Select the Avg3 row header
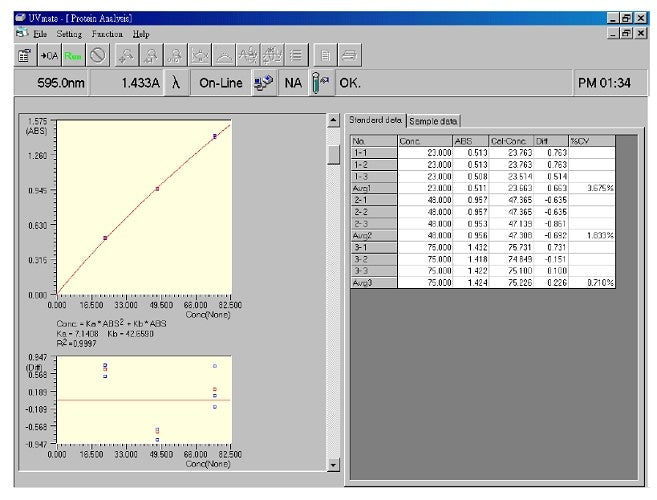Image resolution: width=657 pixels, height=500 pixels. pos(374,283)
